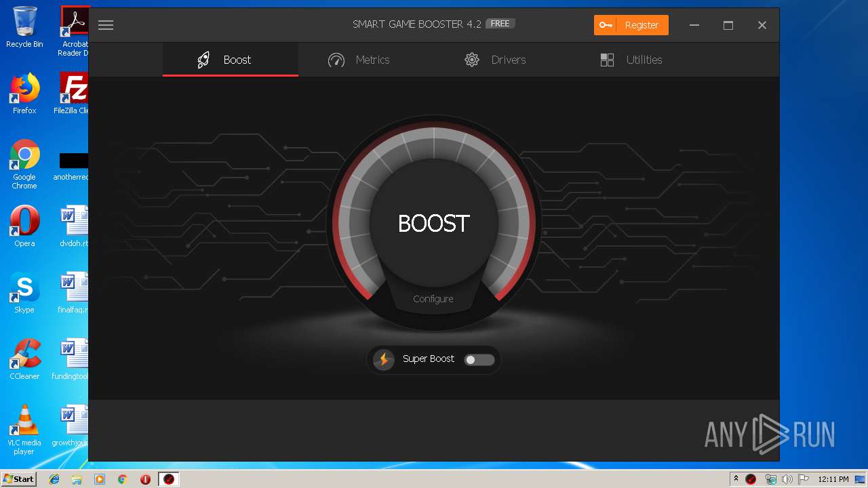The image size is (868, 488).
Task: Click the Super Boost lightning bolt icon
Action: click(x=384, y=359)
